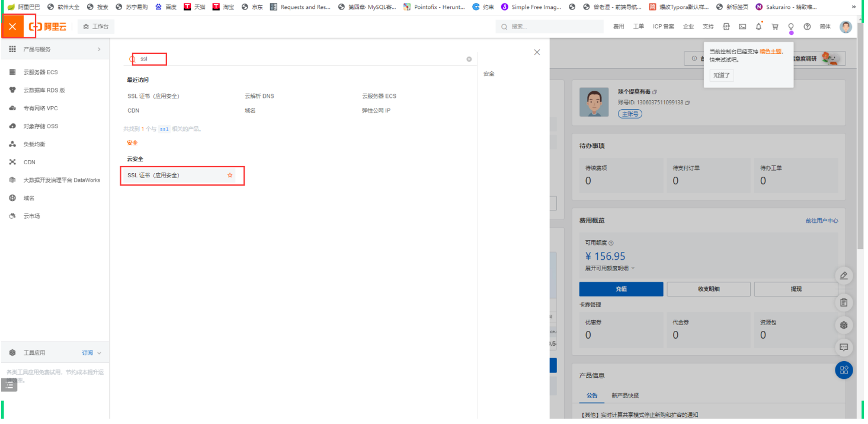Image resolution: width=868 pixels, height=424 pixels.
Task: Close the product search panel
Action: pos(537,52)
